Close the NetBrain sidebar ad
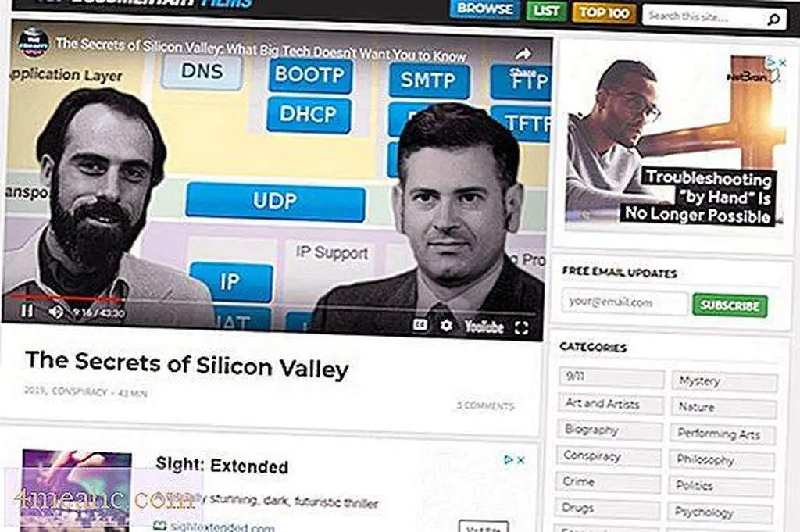Image resolution: width=800 pixels, height=532 pixels. coord(783,62)
